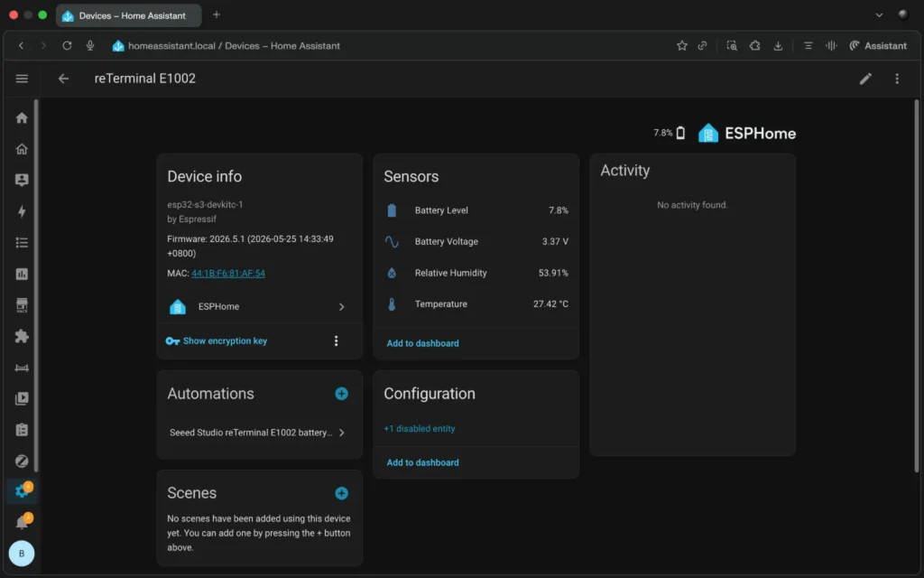Open the To-do clipboard icon in sidebar
The height and width of the screenshot is (578, 924).
(x=22, y=430)
